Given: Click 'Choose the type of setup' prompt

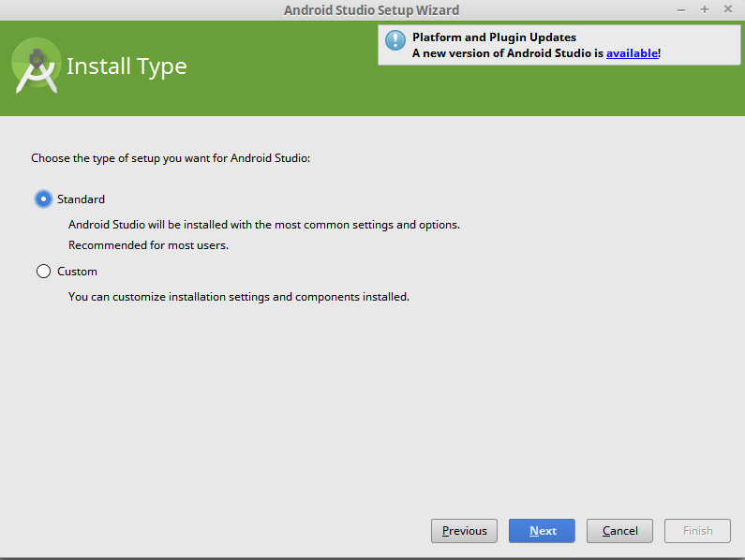Looking at the screenshot, I should pyautogui.click(x=171, y=158).
